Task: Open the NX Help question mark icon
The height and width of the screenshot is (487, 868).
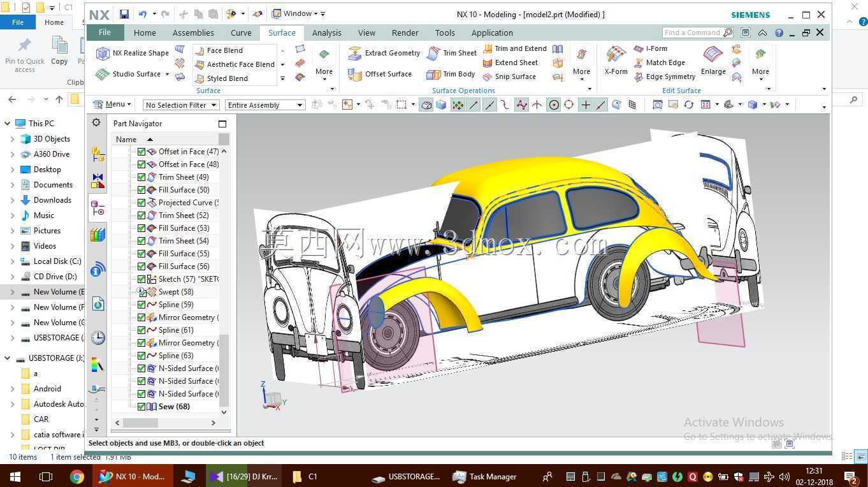Action: 779,33
